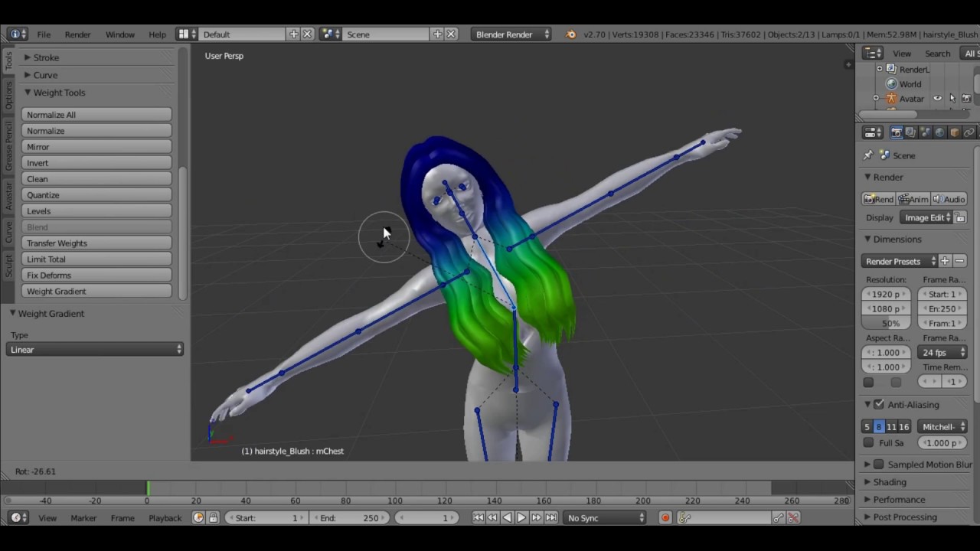Play the animation in reverse
Image resolution: width=980 pixels, height=551 pixels.
[x=507, y=518]
